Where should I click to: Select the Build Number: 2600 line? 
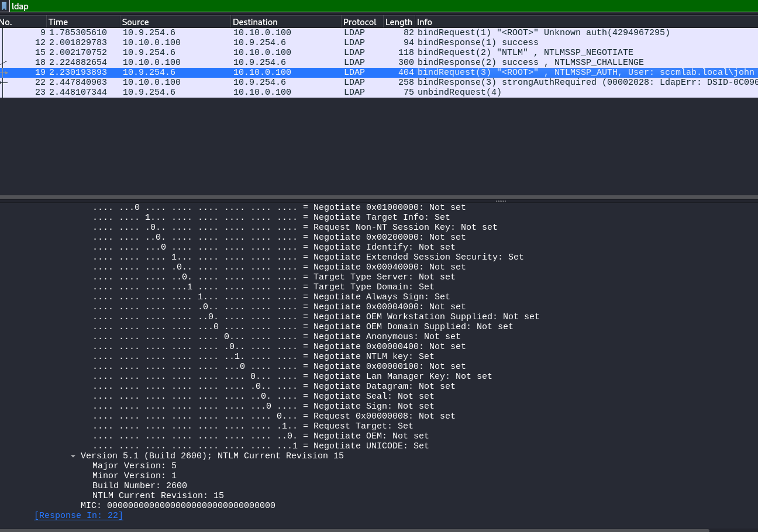pos(140,486)
